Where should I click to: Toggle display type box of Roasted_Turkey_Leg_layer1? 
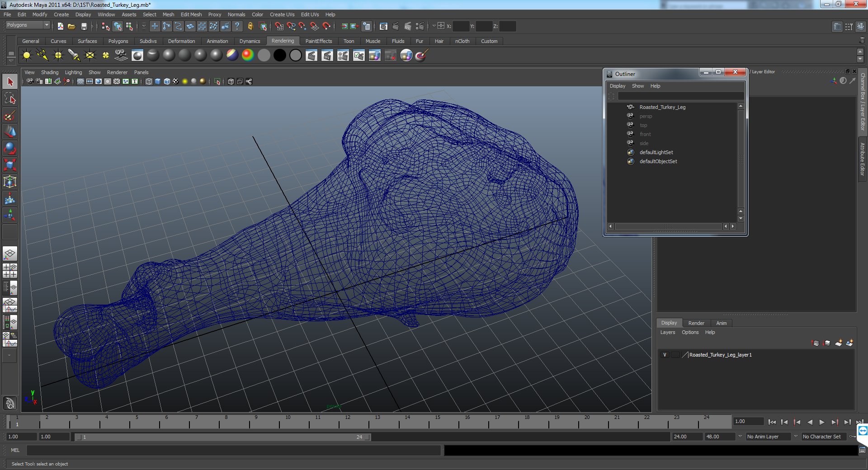tap(675, 355)
